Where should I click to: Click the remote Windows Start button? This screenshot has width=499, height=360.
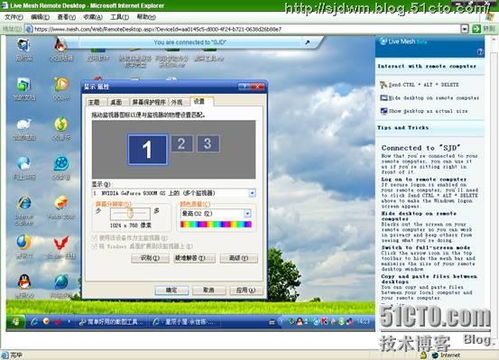(16, 322)
